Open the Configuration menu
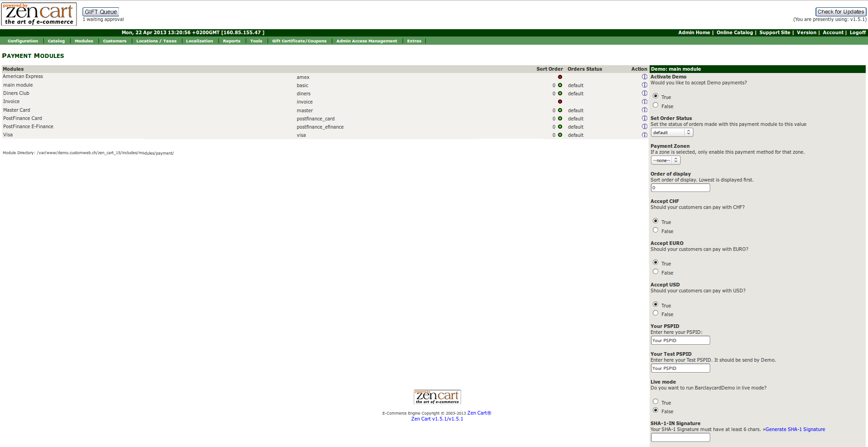The width and height of the screenshot is (868, 447). pos(23,41)
